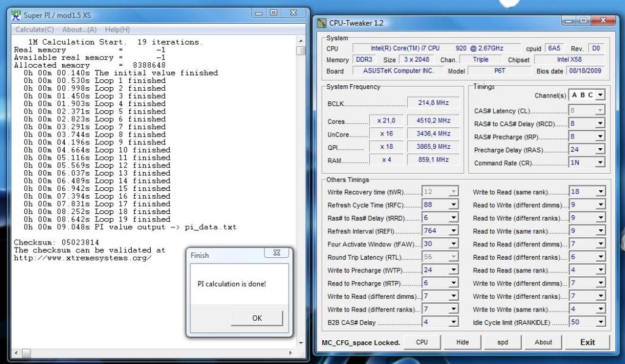
Task: Expand the Read to Read (different dimms) dropdown
Action: pyautogui.click(x=601, y=244)
